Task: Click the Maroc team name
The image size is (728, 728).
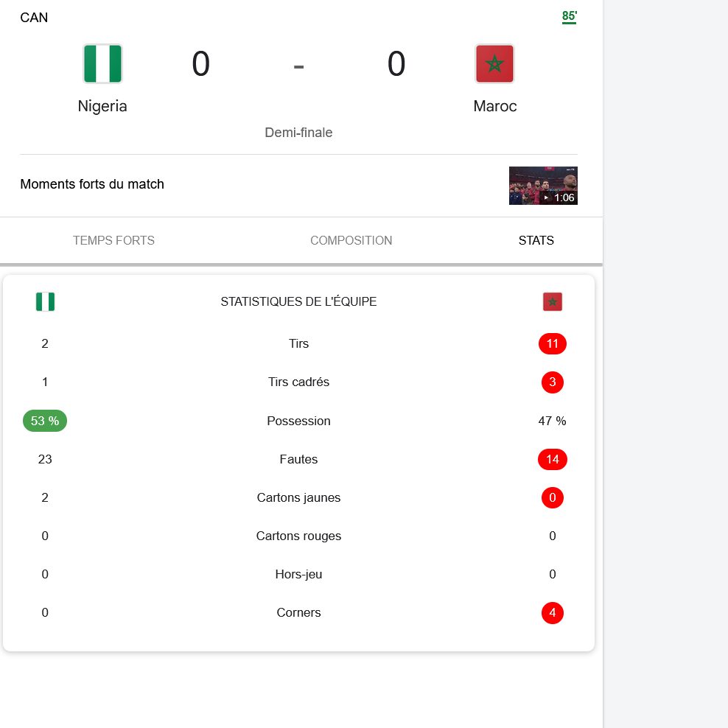Action: tap(494, 106)
